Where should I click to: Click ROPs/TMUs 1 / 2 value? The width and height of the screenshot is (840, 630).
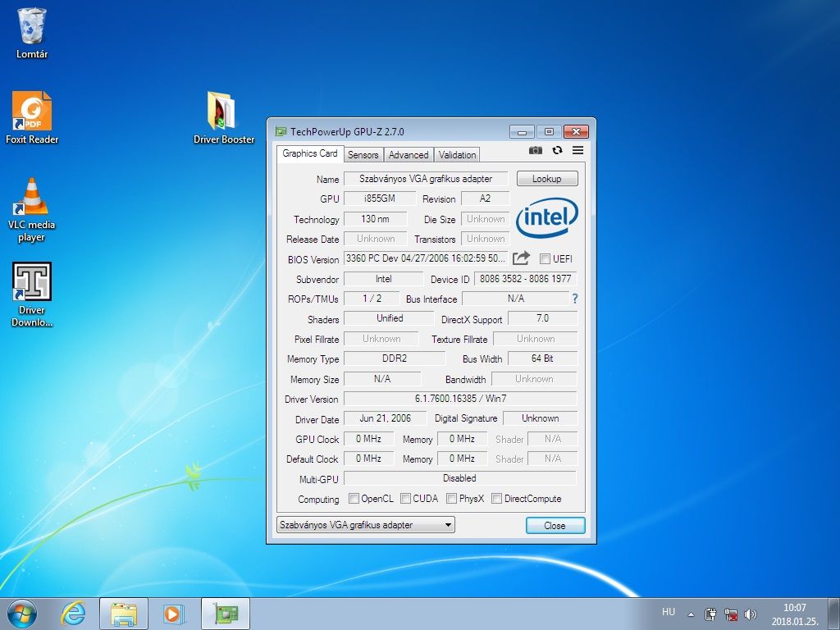click(x=372, y=299)
